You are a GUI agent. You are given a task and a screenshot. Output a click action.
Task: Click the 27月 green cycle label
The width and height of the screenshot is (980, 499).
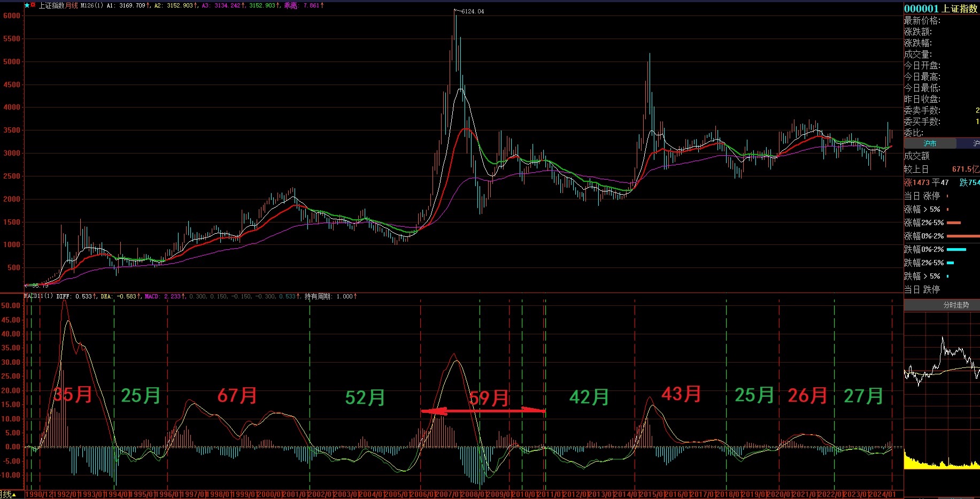coord(863,396)
